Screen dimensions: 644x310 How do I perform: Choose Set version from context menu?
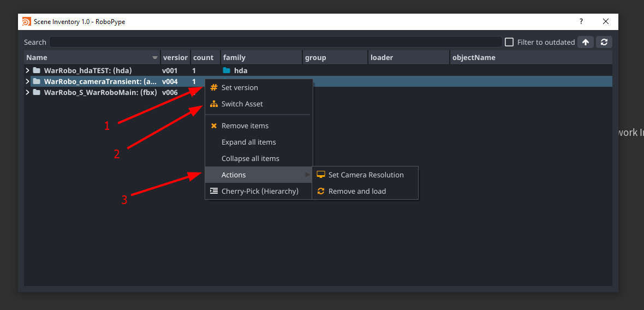(x=259, y=87)
